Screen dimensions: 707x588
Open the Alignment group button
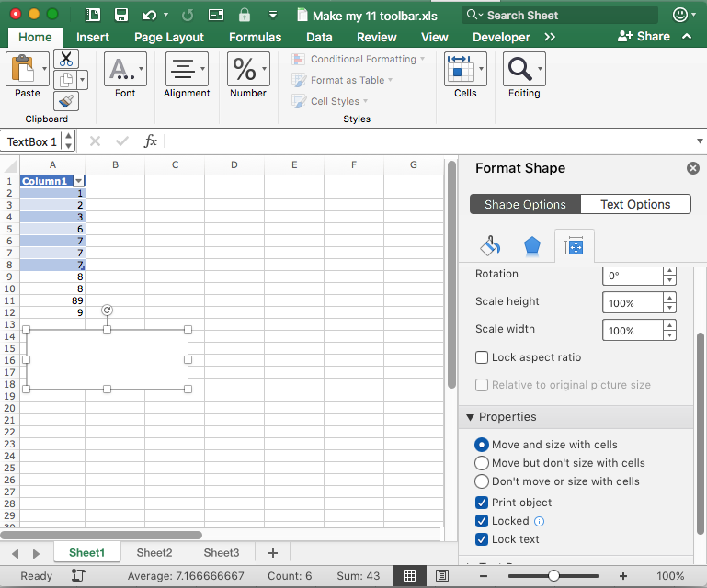(187, 69)
